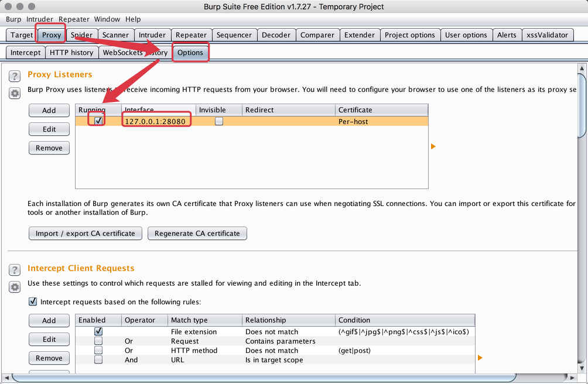Click the vertical scrollbar up arrow
This screenshot has height=384, width=588.
582,68
